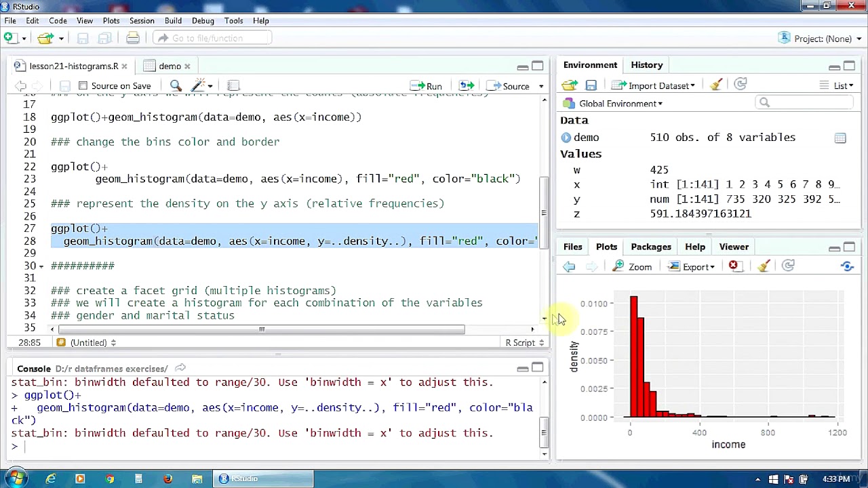Click the editor horizontal scrollbar
Image resolution: width=868 pixels, height=488 pixels.
point(261,329)
